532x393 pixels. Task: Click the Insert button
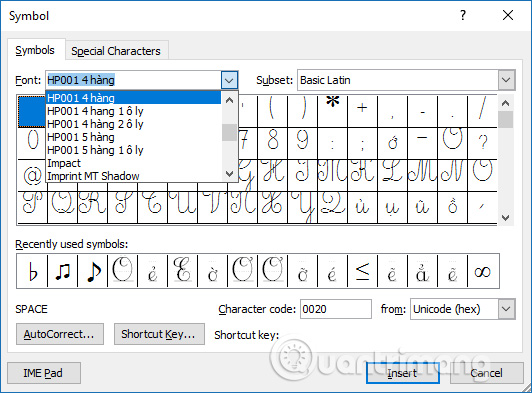402,373
